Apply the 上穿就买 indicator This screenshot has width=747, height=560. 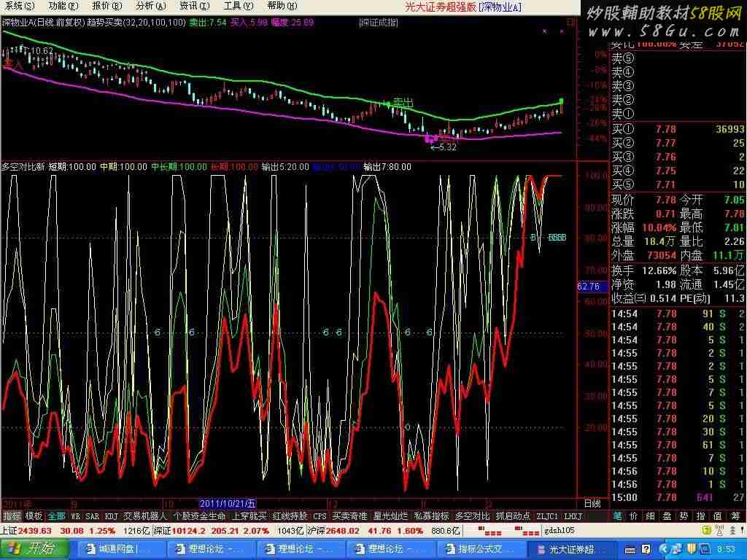pyautogui.click(x=249, y=516)
